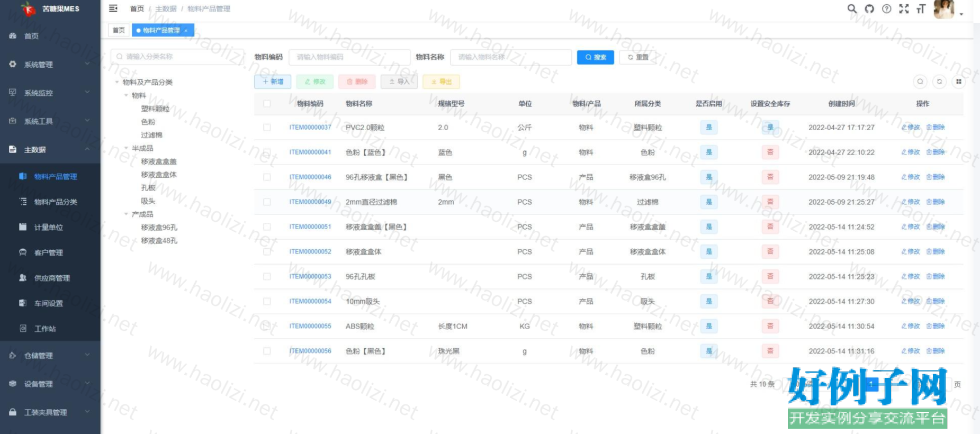
Task: Check the box for ITEM00000037 row
Action: (x=267, y=128)
